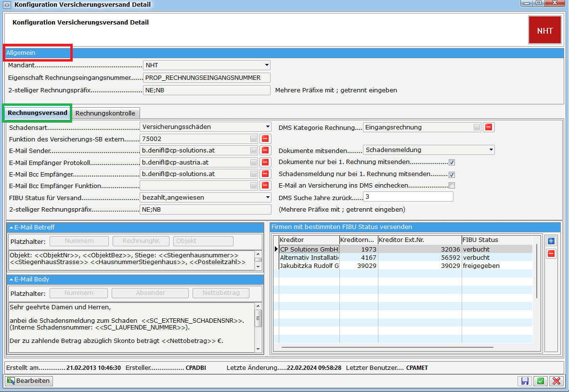Insert the Nettobetrag placeholder
Image resolution: width=569 pixels, height=392 pixels.
[221, 293]
